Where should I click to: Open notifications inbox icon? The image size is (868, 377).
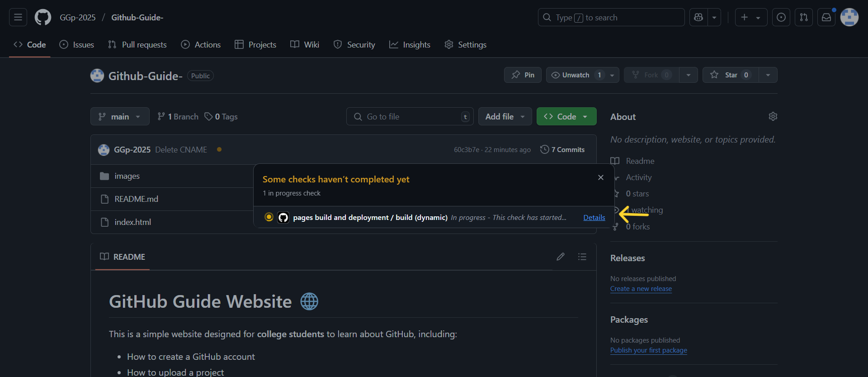(x=826, y=17)
